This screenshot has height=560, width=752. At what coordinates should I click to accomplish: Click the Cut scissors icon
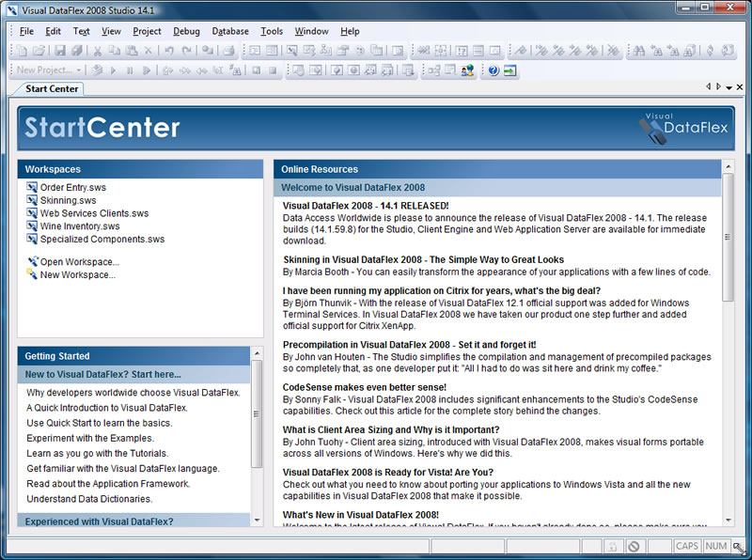click(x=98, y=51)
